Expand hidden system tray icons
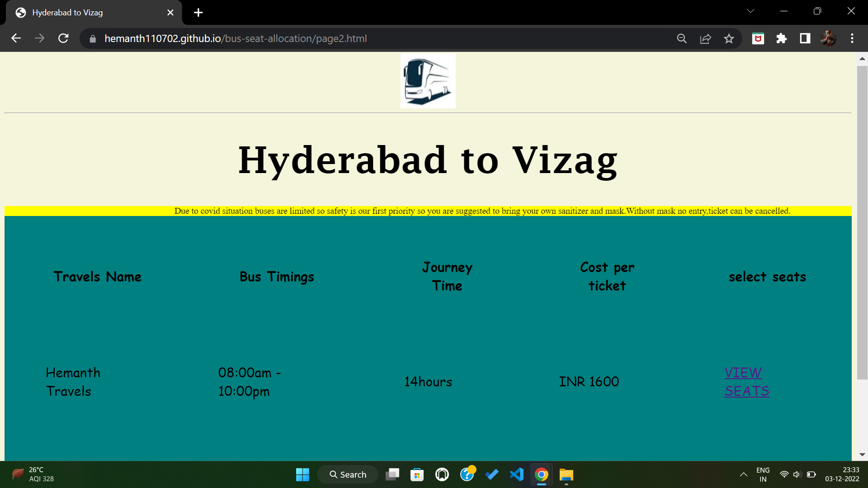Image resolution: width=868 pixels, height=488 pixels. click(x=743, y=474)
